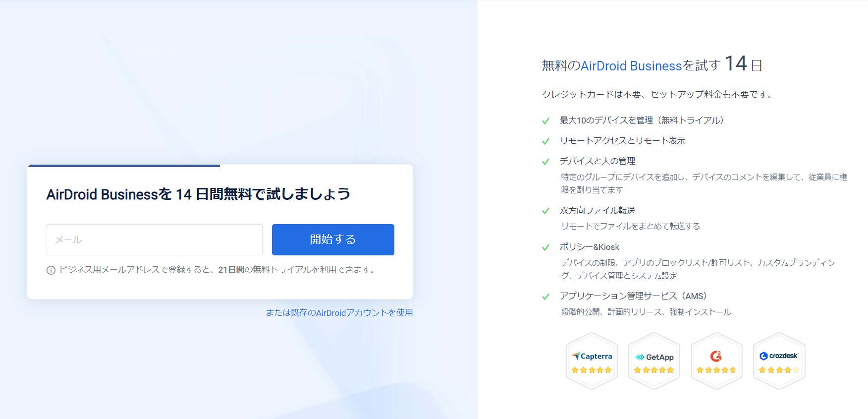Click text 最大10のデバイスを管理（無料トライアル）

pos(642,120)
